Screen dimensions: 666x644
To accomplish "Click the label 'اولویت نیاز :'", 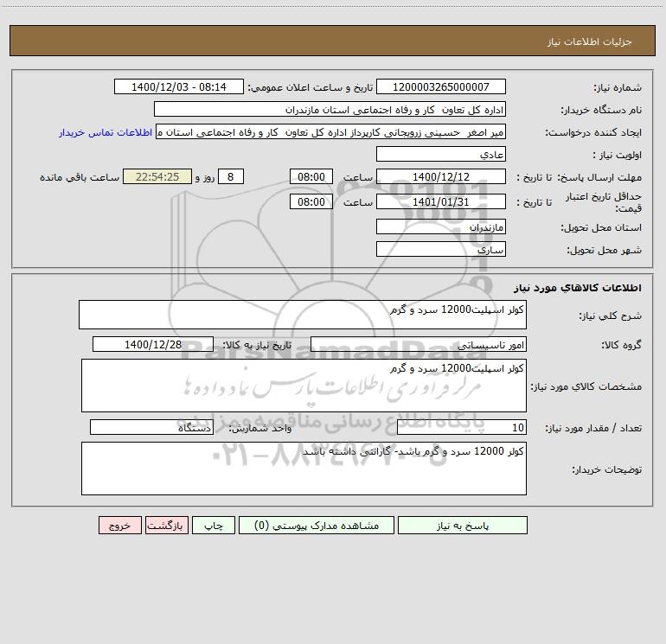I will [618, 155].
